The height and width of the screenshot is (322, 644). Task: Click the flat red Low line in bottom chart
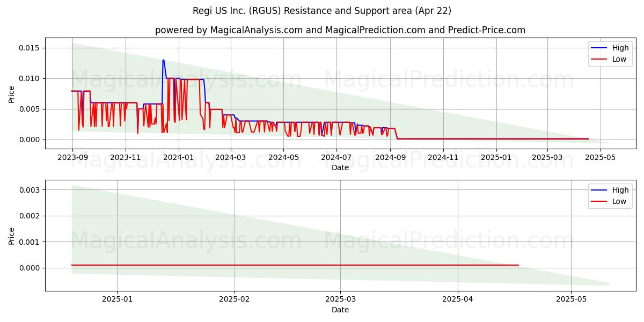[x=295, y=265]
